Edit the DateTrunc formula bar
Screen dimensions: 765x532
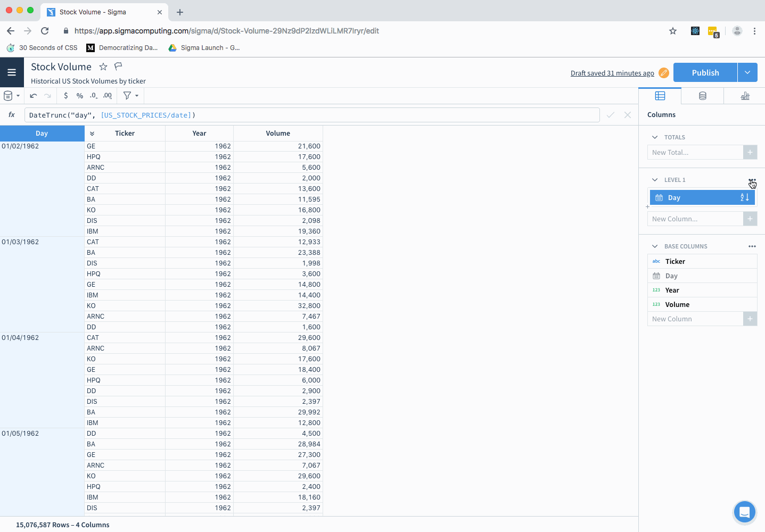(312, 115)
